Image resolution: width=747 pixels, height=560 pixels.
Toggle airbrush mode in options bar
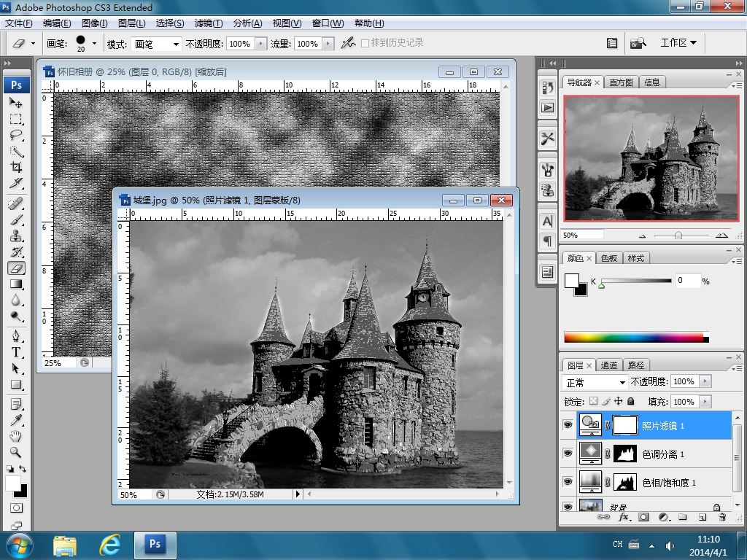point(348,43)
